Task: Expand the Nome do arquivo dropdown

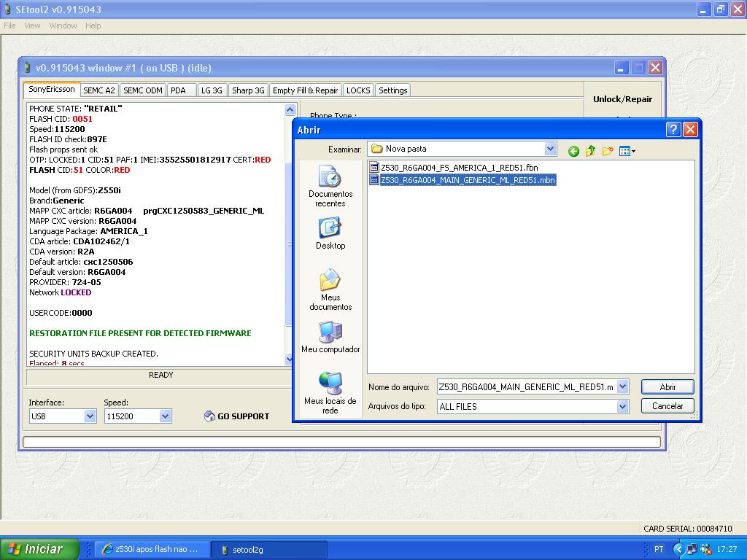Action: (x=622, y=386)
